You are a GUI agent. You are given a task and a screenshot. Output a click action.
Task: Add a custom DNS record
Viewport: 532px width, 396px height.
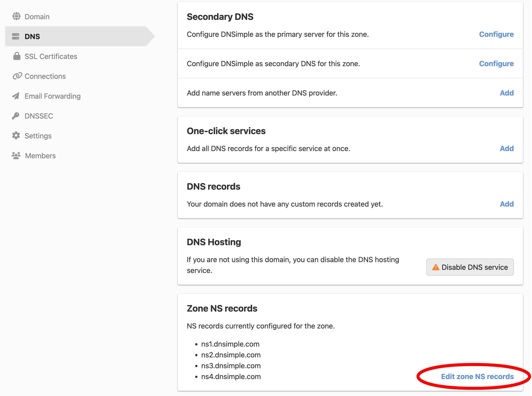coord(506,204)
